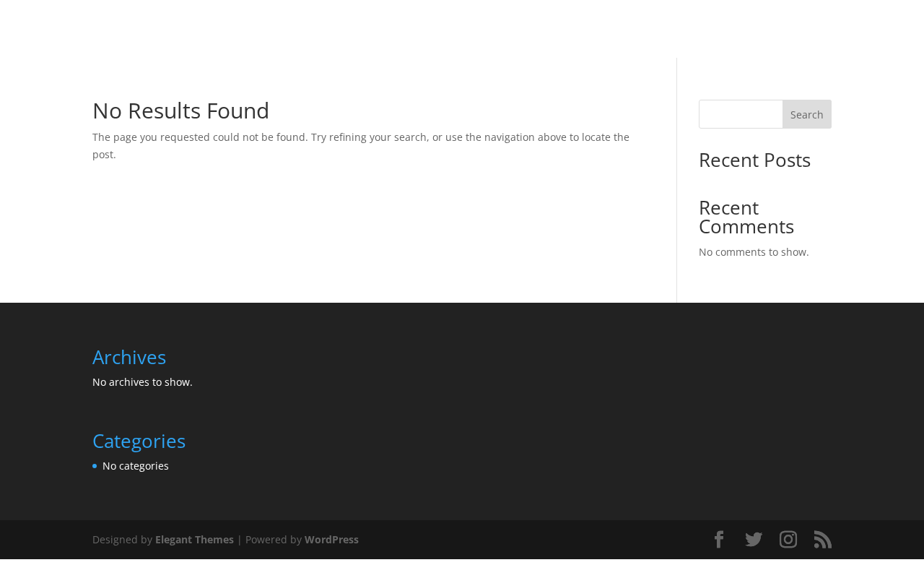Viewport: 924px width, 578px height.
Task: Open the Twitter social icon
Action: coord(754,540)
